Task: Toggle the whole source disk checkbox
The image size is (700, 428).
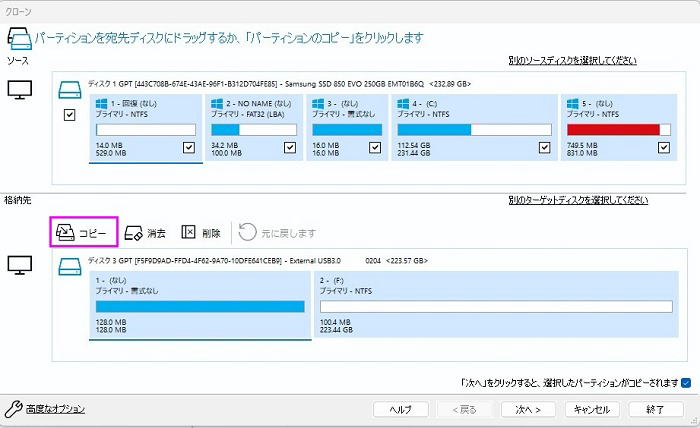Action: tap(70, 115)
